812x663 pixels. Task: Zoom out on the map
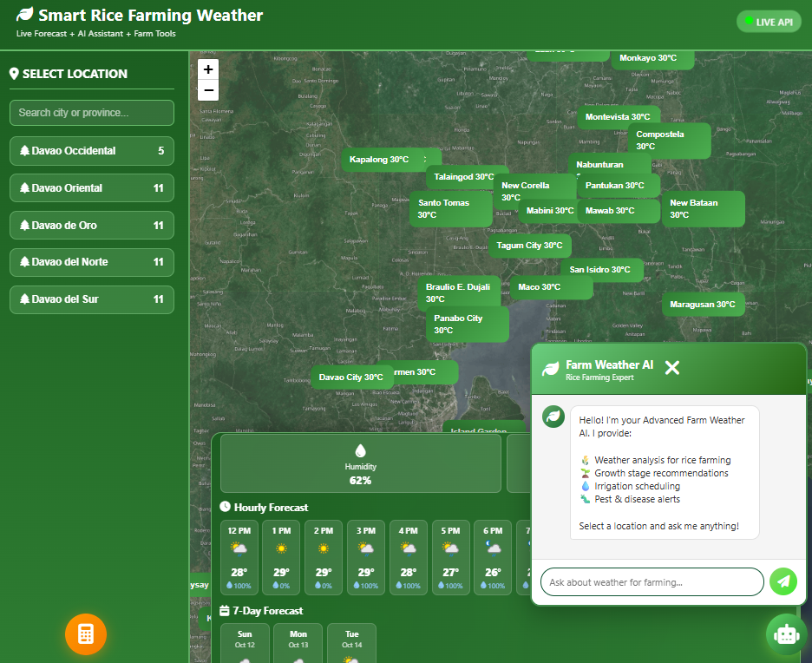(x=208, y=90)
